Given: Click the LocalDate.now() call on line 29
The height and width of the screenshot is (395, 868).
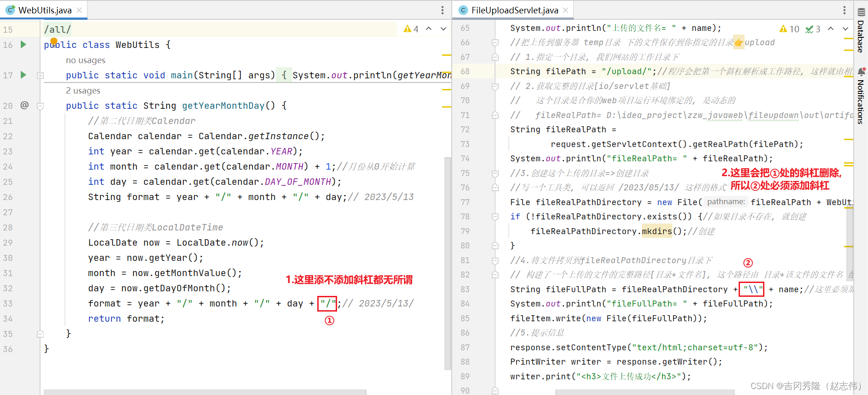Looking at the screenshot, I should pos(221,242).
